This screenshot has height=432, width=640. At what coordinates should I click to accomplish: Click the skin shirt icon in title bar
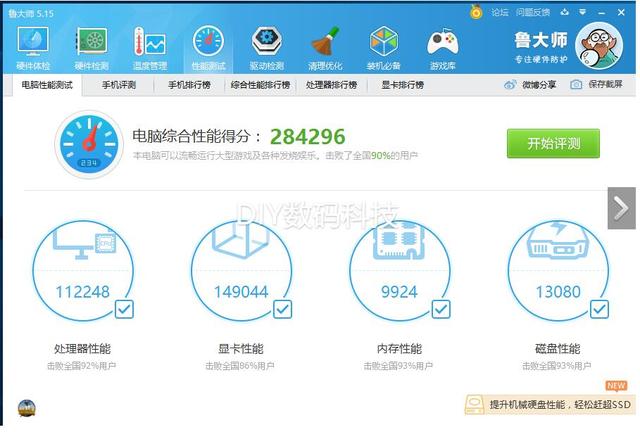564,12
